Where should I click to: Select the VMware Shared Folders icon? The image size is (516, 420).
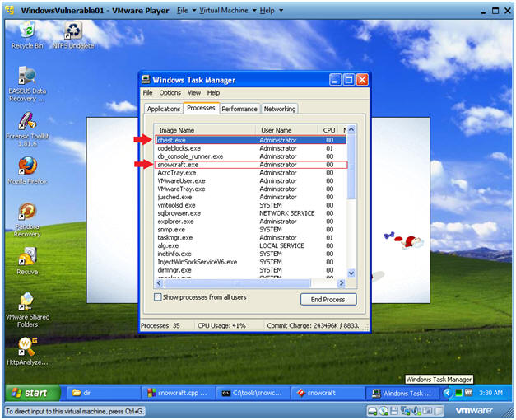point(27,310)
